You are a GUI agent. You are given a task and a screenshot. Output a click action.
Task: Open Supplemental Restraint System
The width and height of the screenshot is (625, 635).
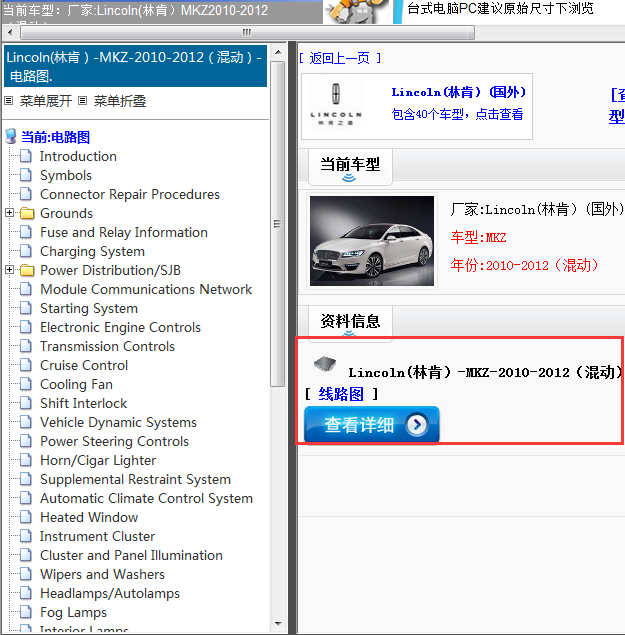(135, 479)
